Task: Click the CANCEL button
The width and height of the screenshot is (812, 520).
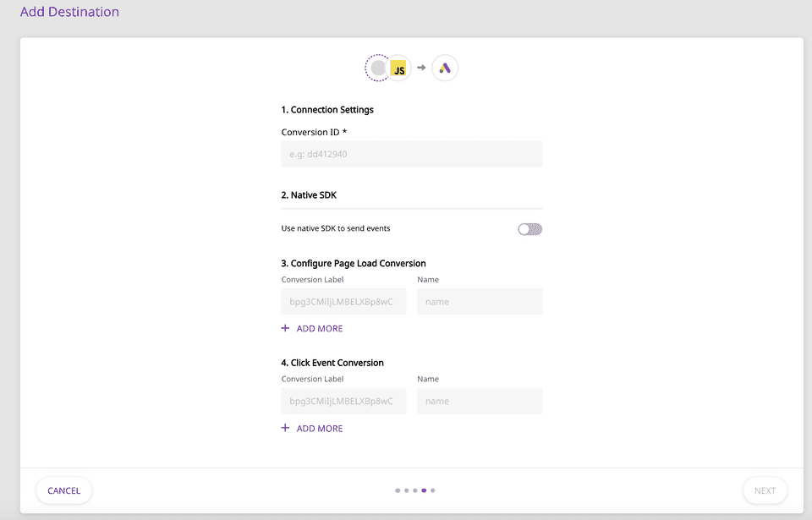Action: click(64, 490)
